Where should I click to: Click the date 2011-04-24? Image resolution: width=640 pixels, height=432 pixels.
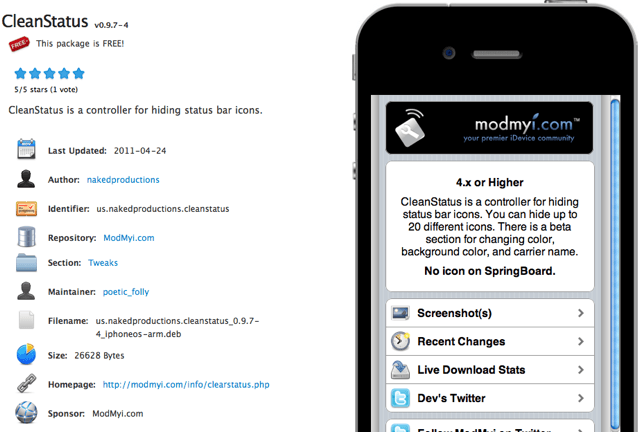(140, 151)
